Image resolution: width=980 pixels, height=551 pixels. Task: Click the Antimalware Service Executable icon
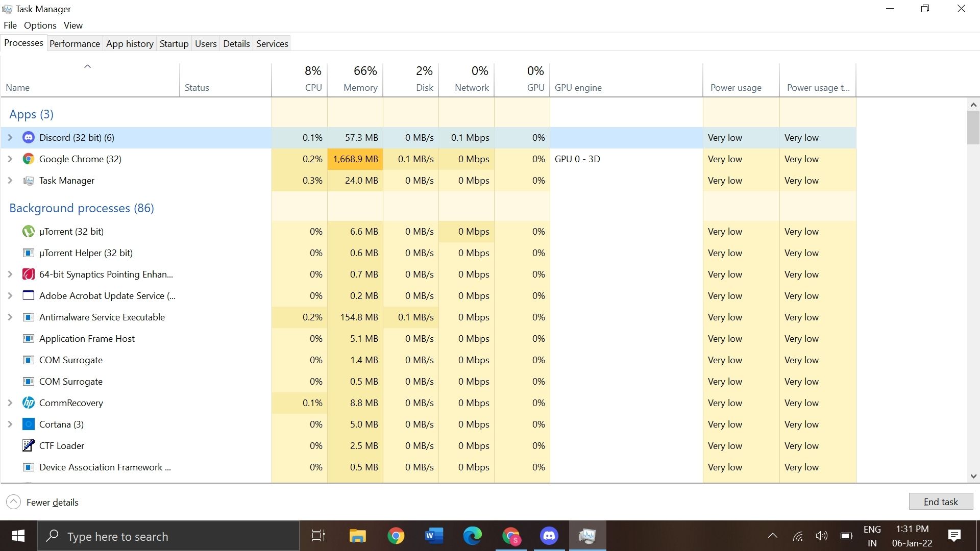[29, 317]
